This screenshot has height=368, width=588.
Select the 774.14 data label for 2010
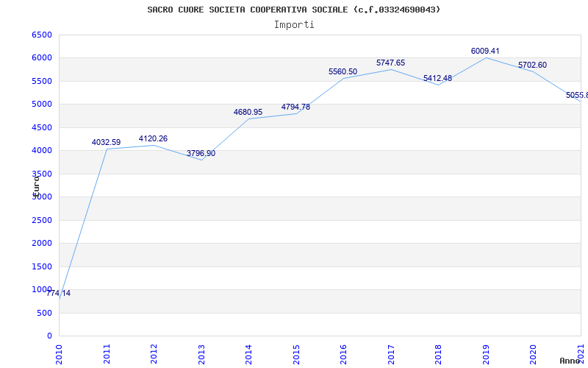pyautogui.click(x=58, y=293)
